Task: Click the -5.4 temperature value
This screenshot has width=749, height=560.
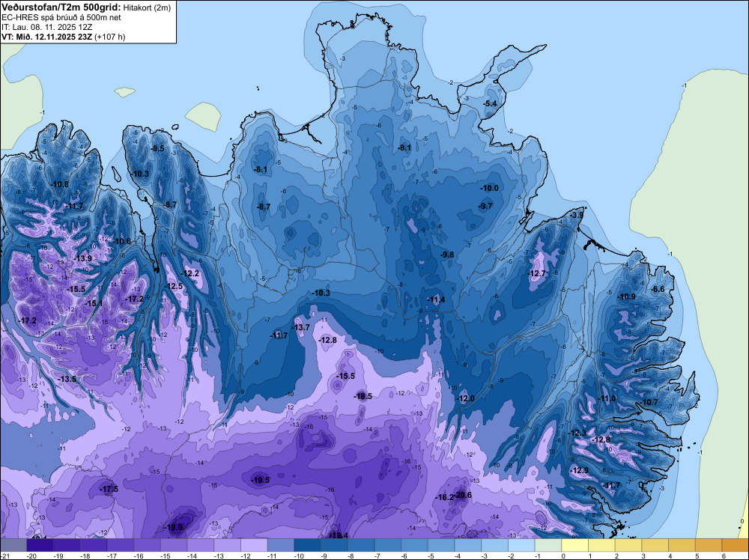Action: pos(490,103)
